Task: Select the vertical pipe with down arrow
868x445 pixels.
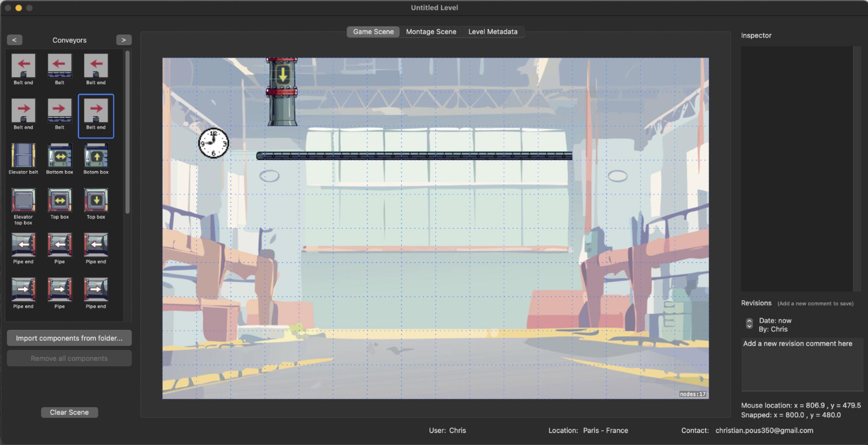Action: point(282,92)
